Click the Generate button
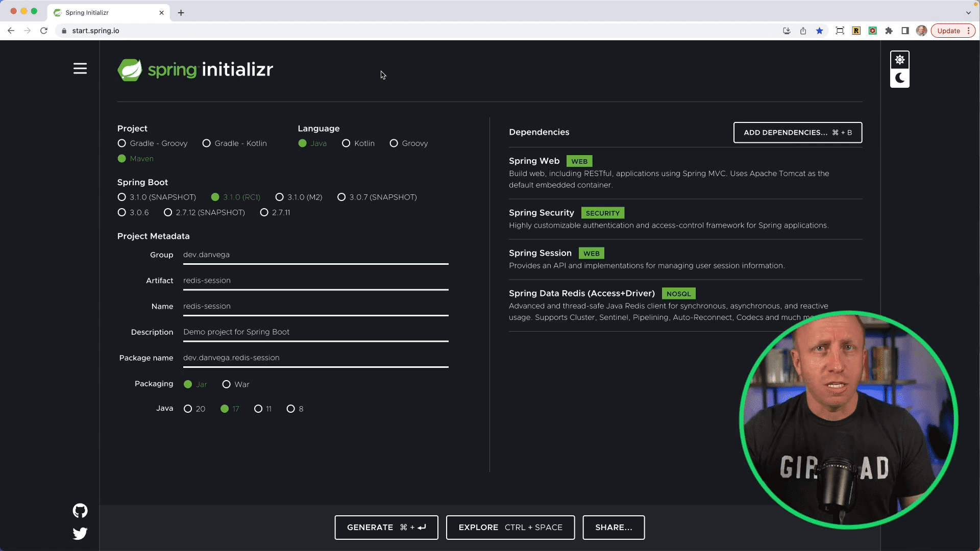Image resolution: width=980 pixels, height=551 pixels. pos(386,528)
